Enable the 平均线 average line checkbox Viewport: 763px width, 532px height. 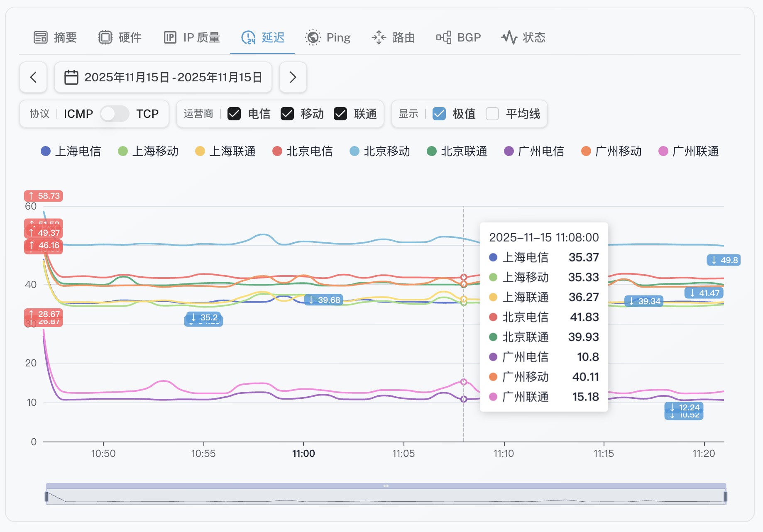tap(492, 114)
